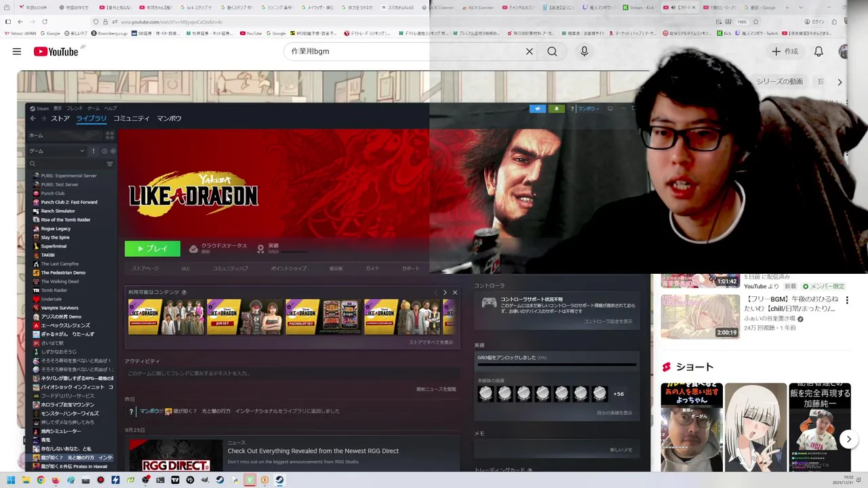This screenshot has width=868, height=488.
Task: Show next available content arrow
Action: (445, 292)
